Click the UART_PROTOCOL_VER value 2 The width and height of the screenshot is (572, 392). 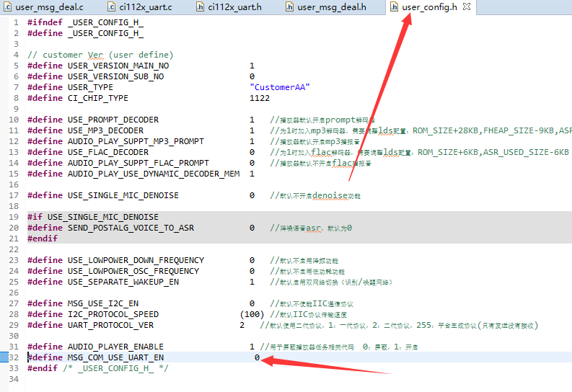click(x=242, y=325)
